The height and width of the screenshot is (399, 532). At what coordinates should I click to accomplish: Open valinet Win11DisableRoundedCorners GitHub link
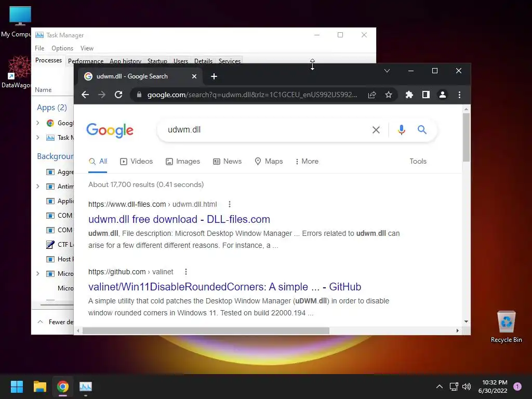click(224, 287)
